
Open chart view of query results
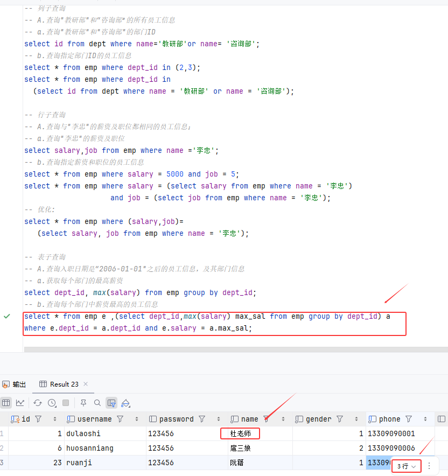point(20,403)
